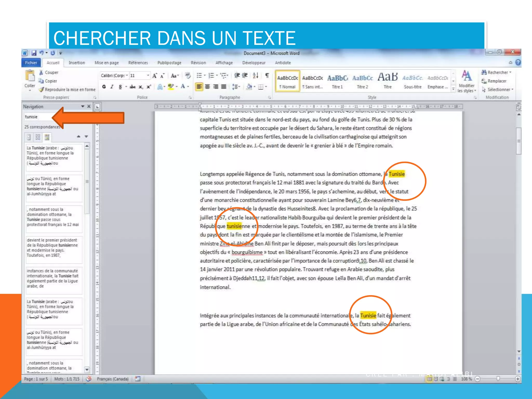This screenshot has height=399, width=532.
Task: Set justify paragraph alignment
Action: coord(223,87)
